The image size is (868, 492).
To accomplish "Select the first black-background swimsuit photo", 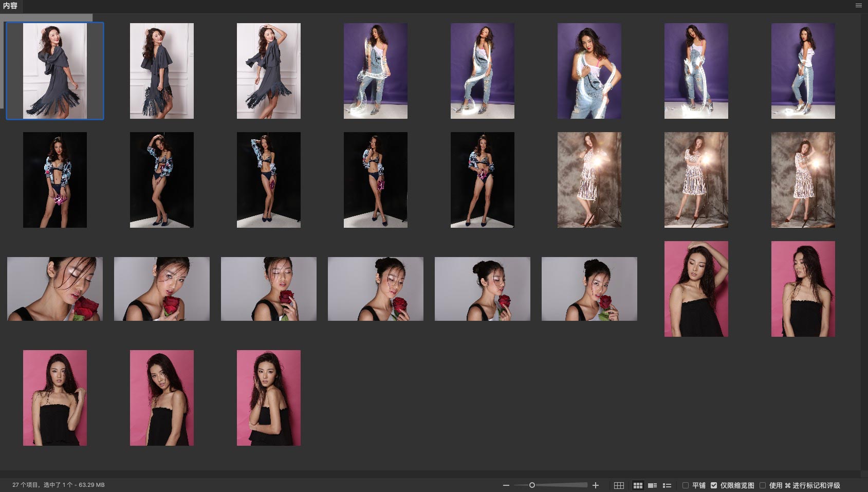I will point(55,180).
